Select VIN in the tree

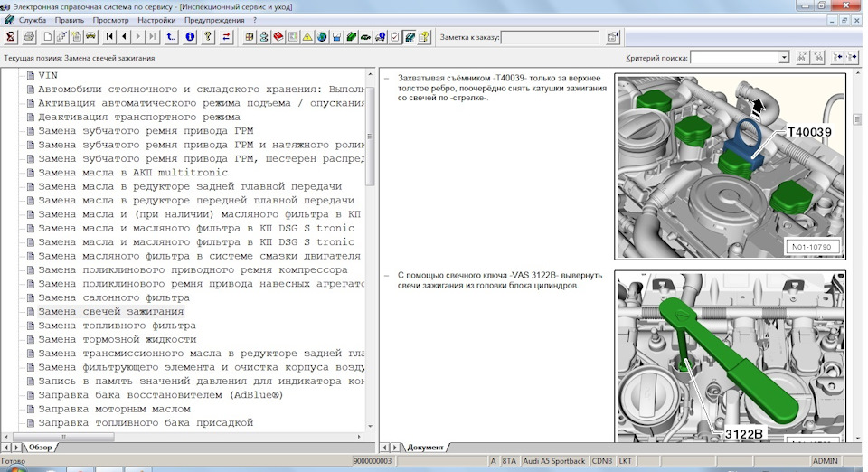pos(48,75)
